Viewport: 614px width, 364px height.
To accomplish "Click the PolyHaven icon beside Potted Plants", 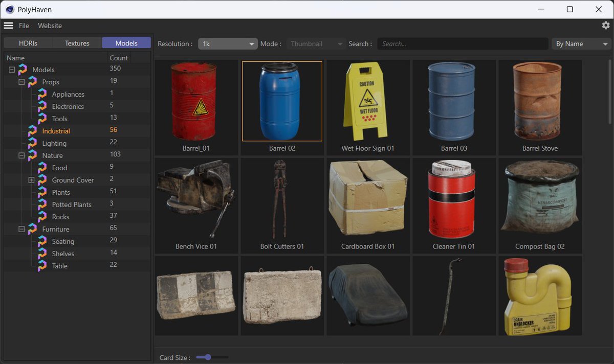I will pyautogui.click(x=42, y=204).
